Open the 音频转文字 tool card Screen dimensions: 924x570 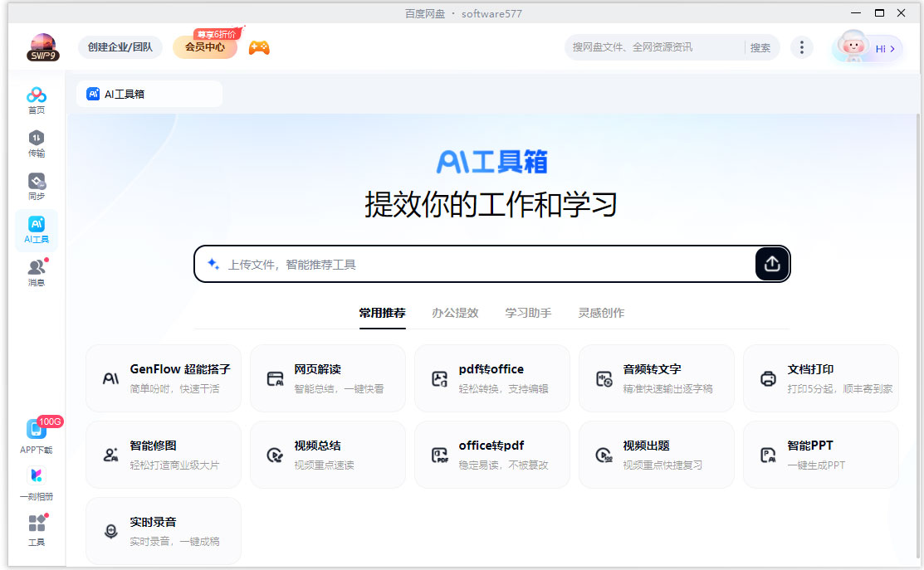coord(657,378)
